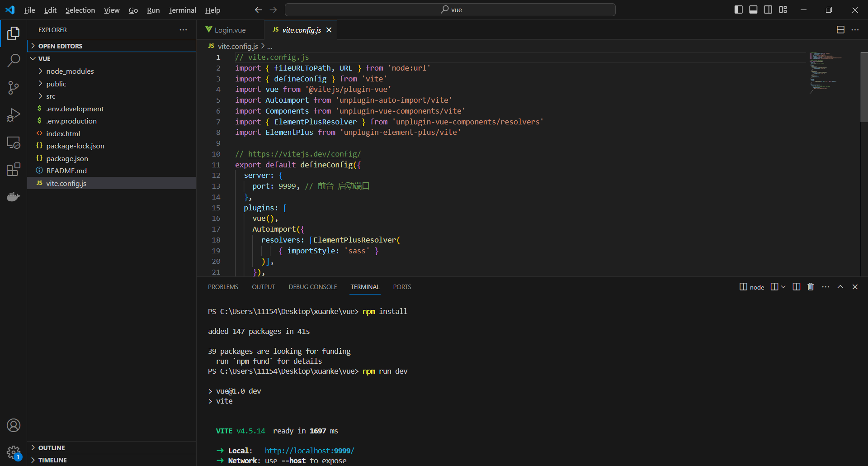Open the Go menu
This screenshot has width=868, height=466.
point(133,10)
